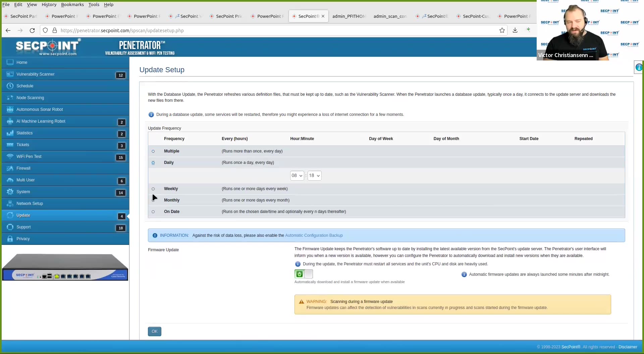Image resolution: width=644 pixels, height=354 pixels.
Task: Open the WiFi Pen Test section
Action: coord(29,156)
